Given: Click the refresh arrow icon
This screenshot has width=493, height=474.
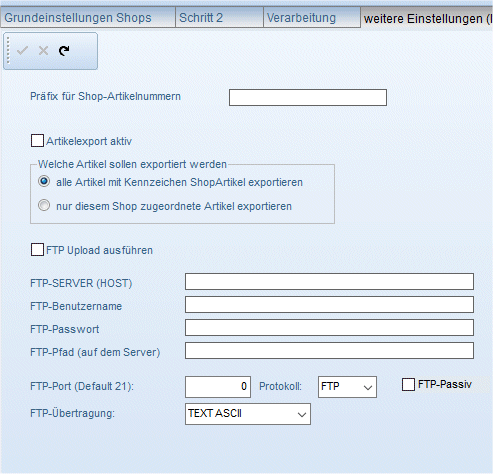Looking at the screenshot, I should pos(64,50).
